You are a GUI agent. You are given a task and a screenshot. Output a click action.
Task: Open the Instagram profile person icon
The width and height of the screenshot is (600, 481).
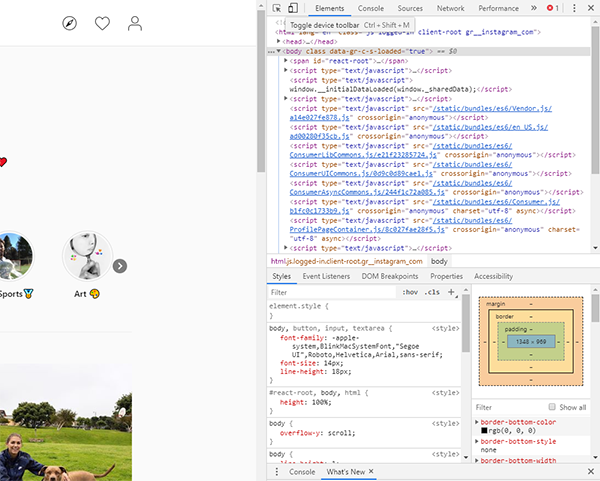(x=135, y=23)
